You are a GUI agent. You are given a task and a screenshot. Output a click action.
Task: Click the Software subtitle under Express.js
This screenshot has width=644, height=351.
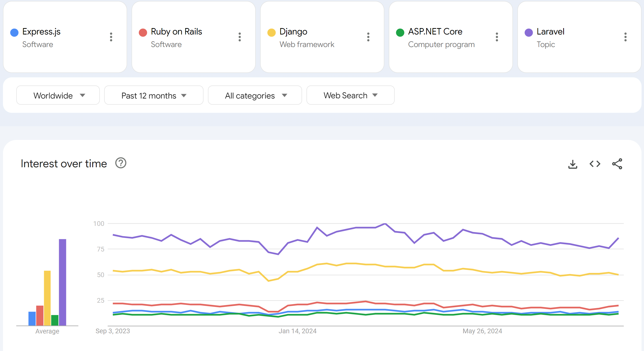[37, 45]
